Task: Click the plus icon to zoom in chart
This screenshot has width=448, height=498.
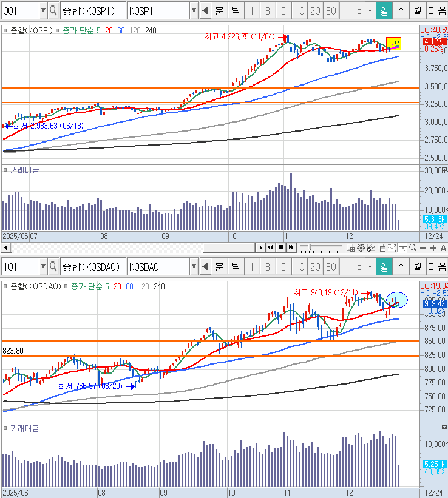Action: click(x=433, y=247)
